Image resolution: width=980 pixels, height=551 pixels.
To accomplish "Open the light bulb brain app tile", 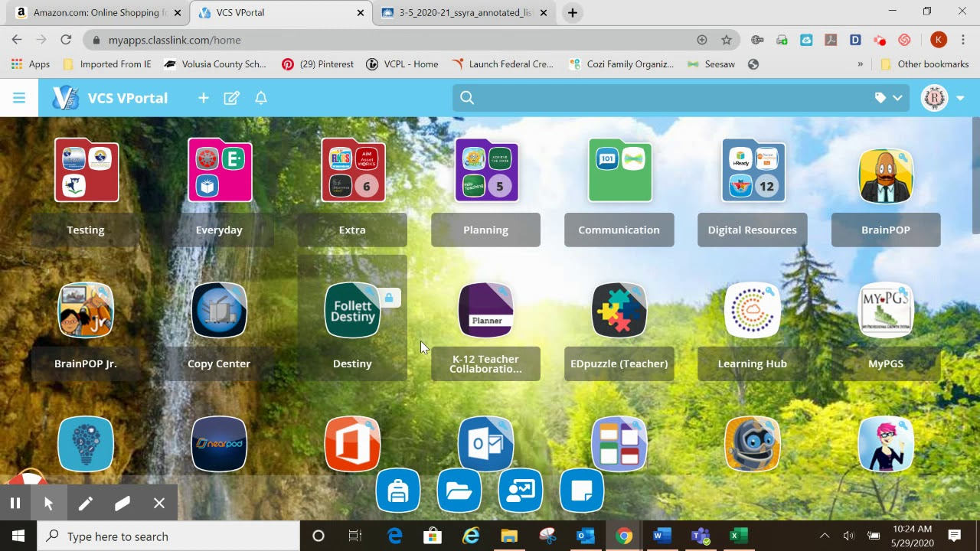I will (x=86, y=444).
